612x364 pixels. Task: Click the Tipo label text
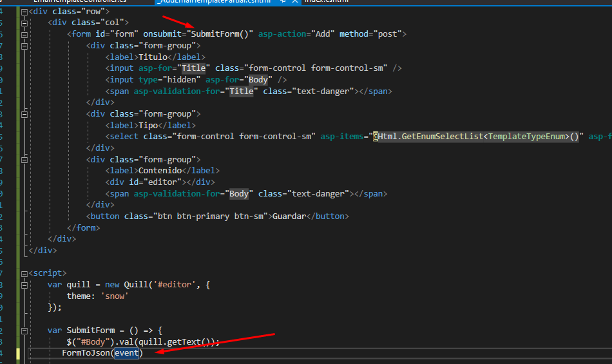[x=148, y=125]
